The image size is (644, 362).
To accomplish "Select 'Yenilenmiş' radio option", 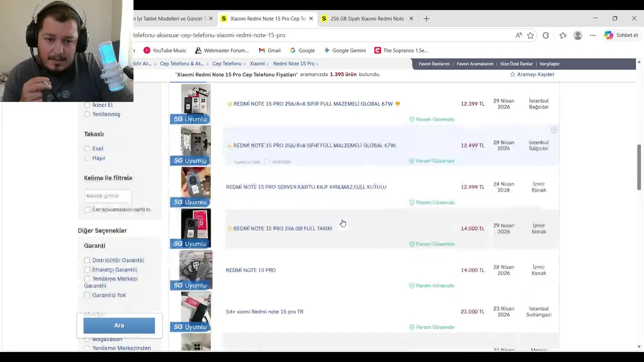I will [87, 114].
